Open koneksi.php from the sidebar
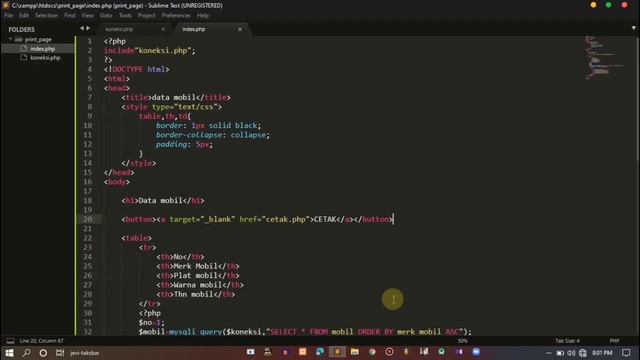Viewport: 640px width, 360px height. coord(45,58)
